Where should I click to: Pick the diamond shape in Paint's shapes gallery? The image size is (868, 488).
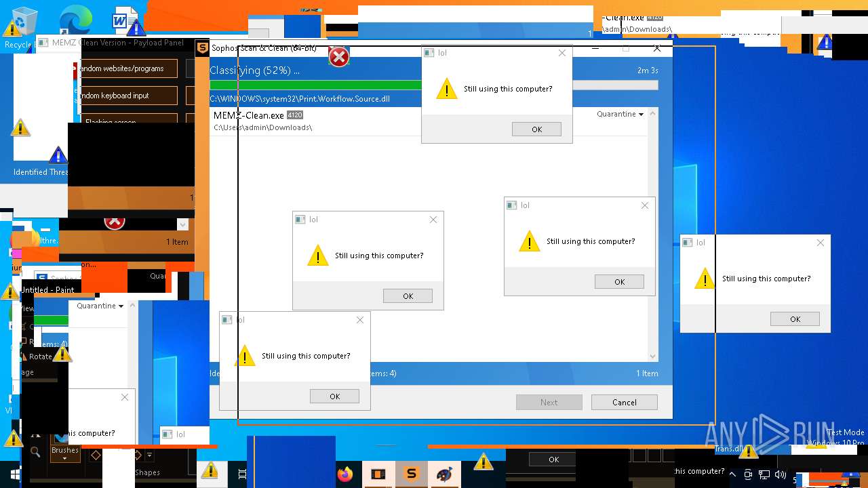(96, 455)
